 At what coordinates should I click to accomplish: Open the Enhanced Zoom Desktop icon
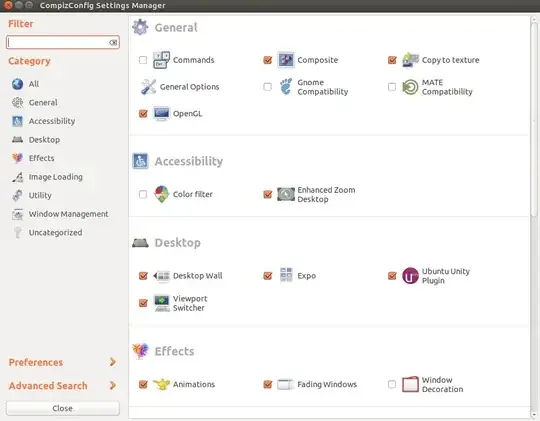coord(286,194)
